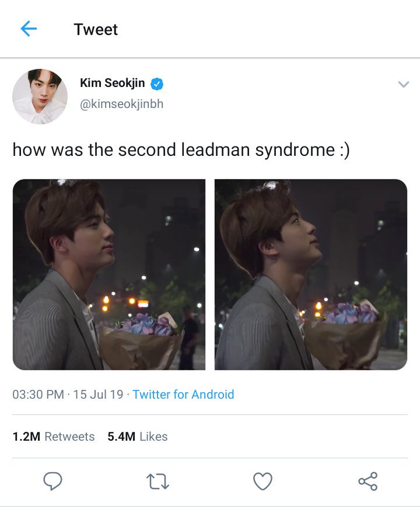Click the Retweets label text
The width and height of the screenshot is (420, 509).
(x=69, y=437)
